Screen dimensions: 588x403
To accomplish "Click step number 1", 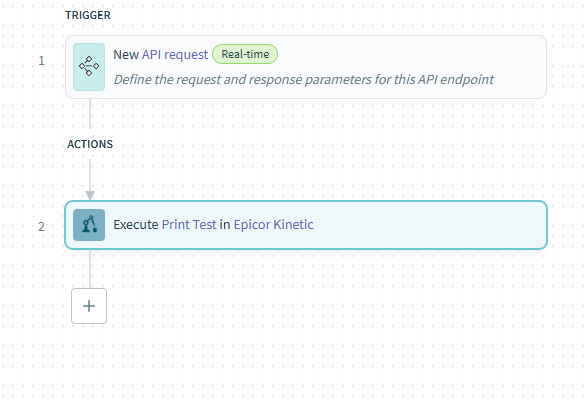I will (41, 60).
